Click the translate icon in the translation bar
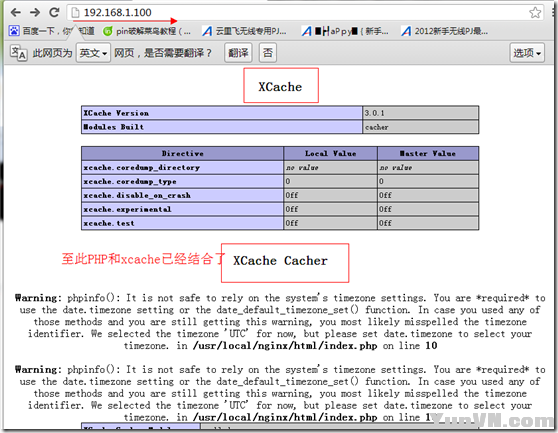Viewport: 558px width, 433px height. click(18, 53)
